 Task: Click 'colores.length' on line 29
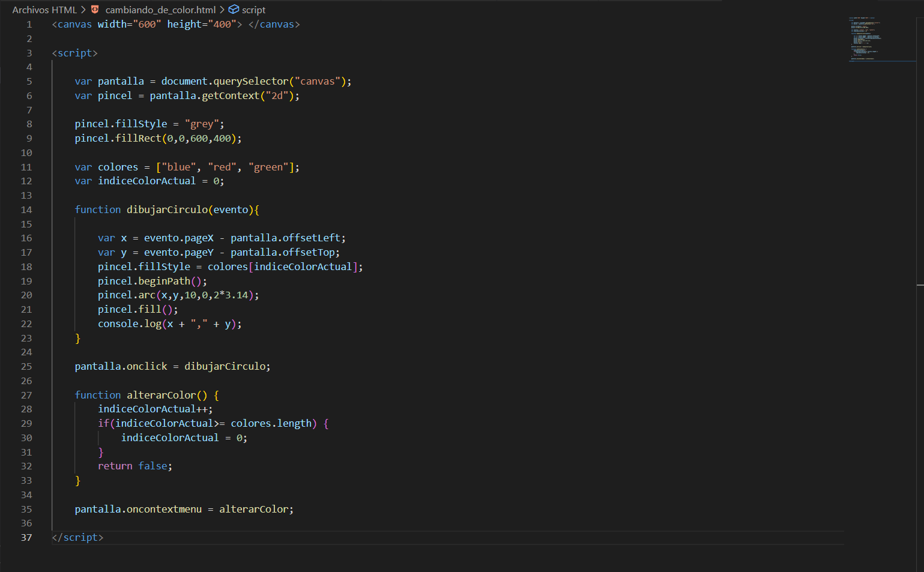click(x=271, y=424)
